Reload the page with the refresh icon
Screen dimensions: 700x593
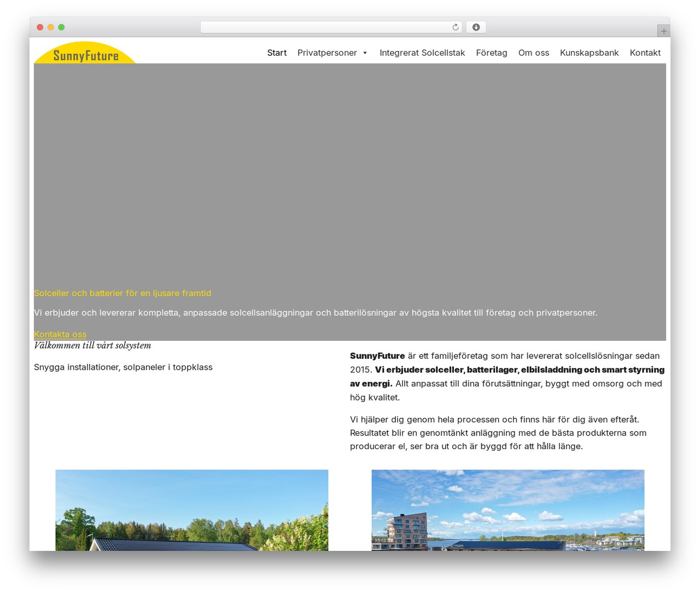455,27
